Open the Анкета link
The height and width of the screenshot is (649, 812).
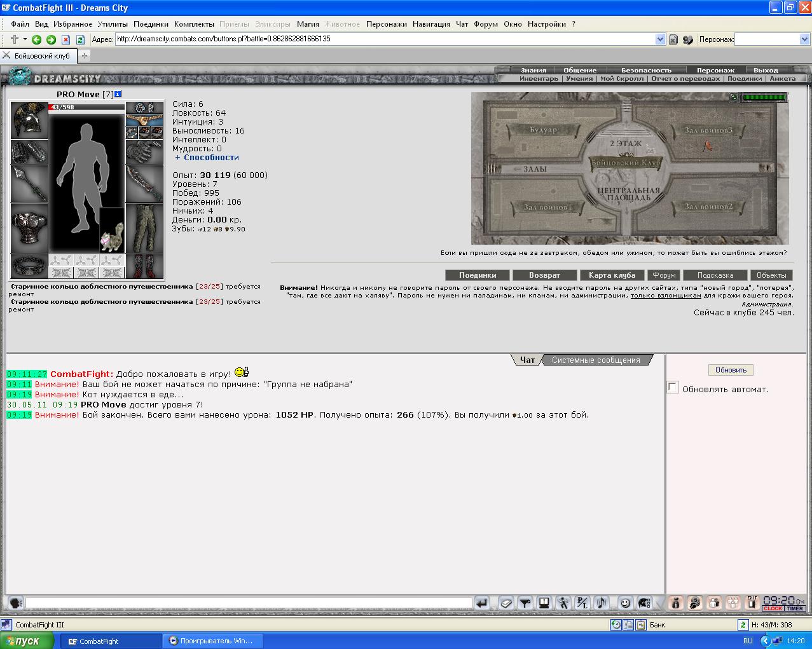tap(782, 79)
